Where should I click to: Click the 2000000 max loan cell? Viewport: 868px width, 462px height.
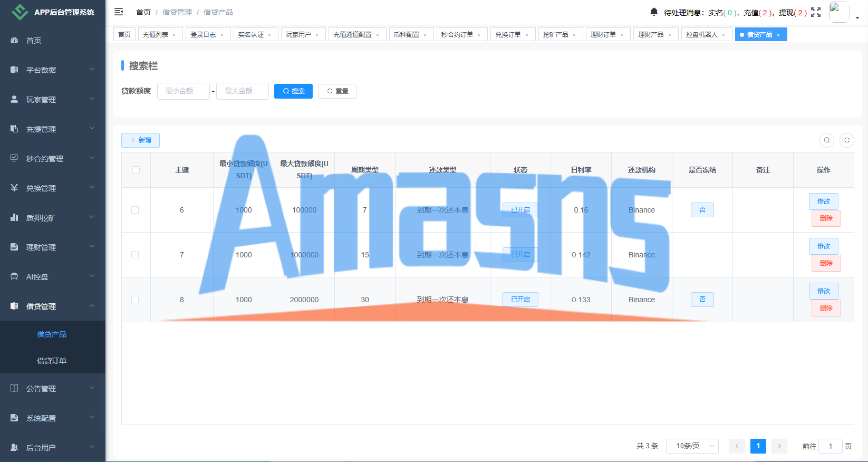click(x=304, y=300)
